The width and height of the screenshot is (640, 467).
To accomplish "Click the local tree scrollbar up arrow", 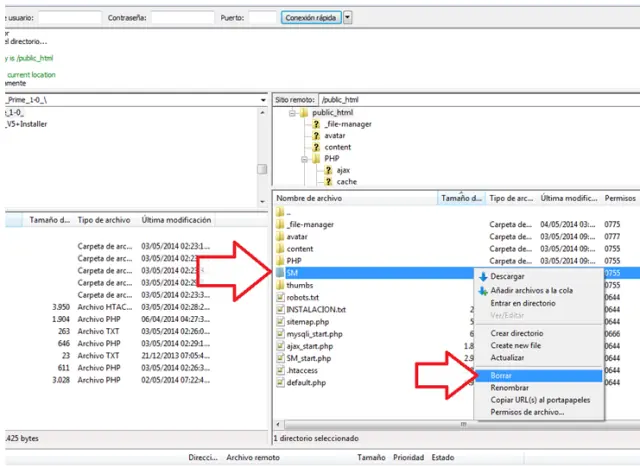I will 262,113.
